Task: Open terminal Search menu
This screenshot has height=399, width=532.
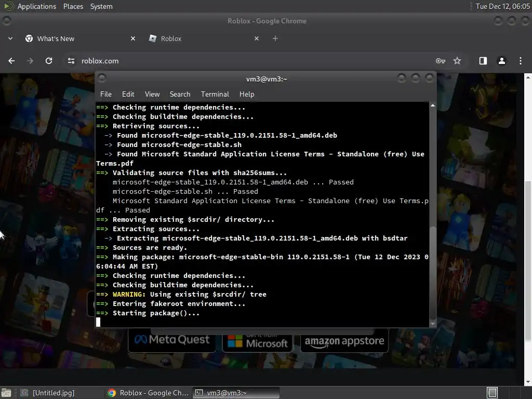Action: click(x=180, y=95)
